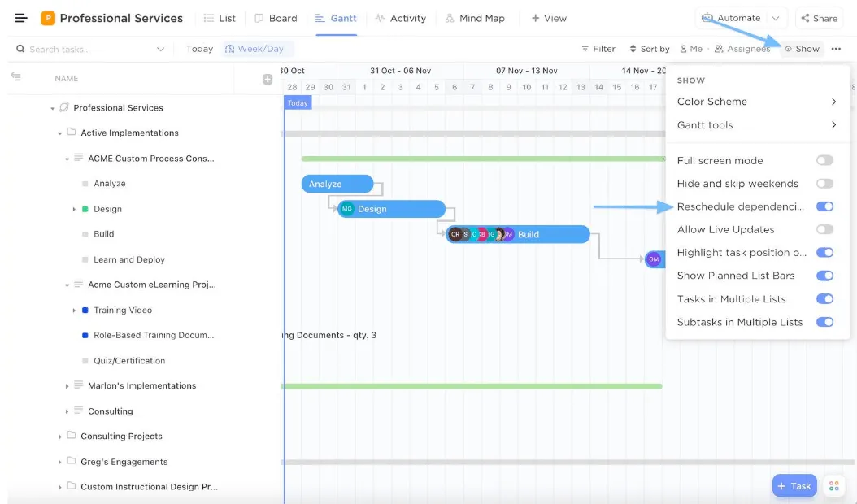Click the Share button
This screenshot has height=504, width=857.
tap(820, 18)
